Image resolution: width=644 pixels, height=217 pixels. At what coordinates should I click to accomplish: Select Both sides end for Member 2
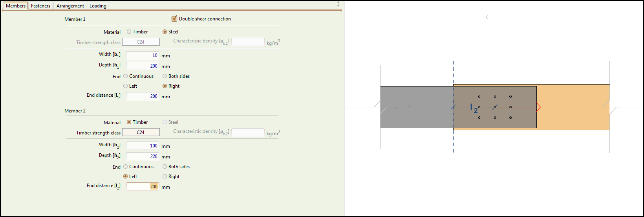point(165,167)
